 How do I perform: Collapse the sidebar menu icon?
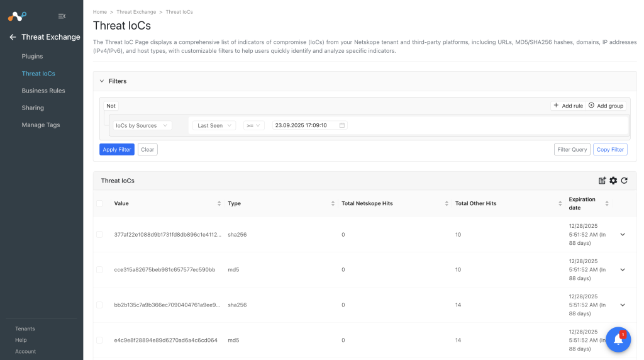click(x=62, y=16)
